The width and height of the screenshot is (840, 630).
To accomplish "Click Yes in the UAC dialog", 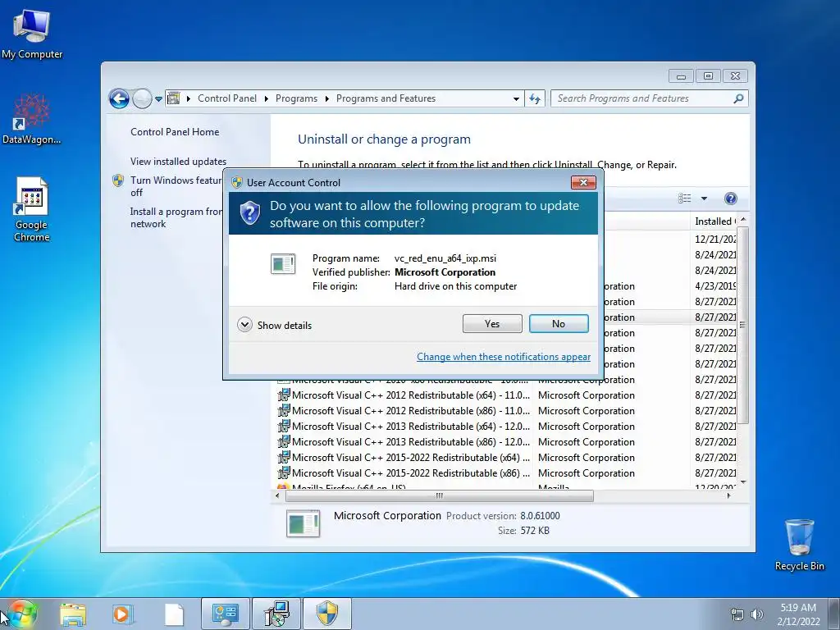I will coord(492,323).
